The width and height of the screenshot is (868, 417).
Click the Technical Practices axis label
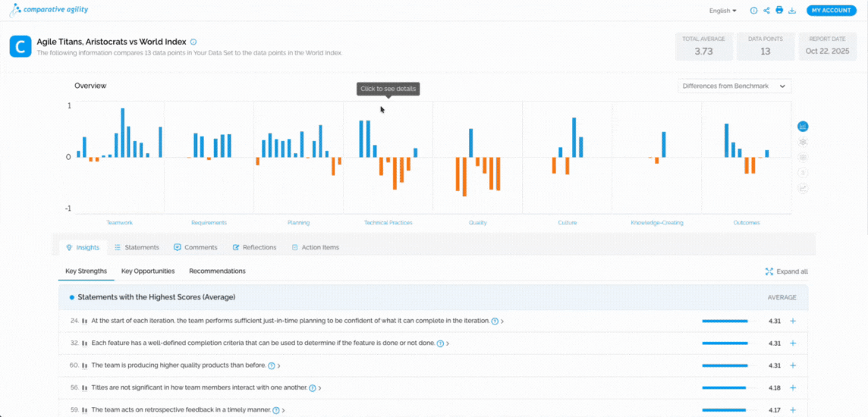click(388, 223)
